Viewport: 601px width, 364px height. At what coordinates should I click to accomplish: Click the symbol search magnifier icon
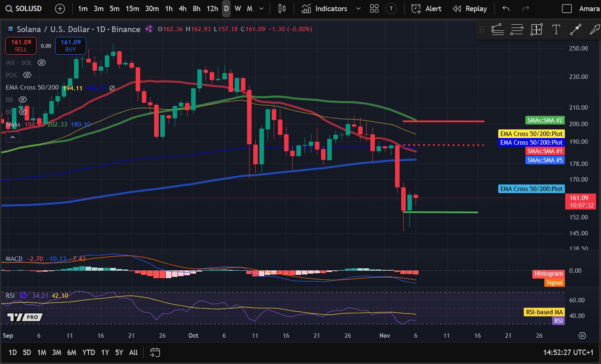point(8,8)
